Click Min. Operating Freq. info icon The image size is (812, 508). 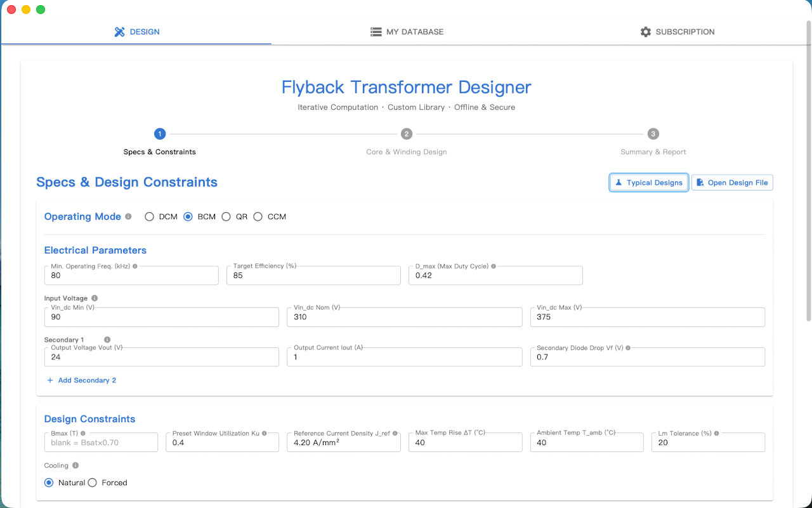[x=134, y=267]
